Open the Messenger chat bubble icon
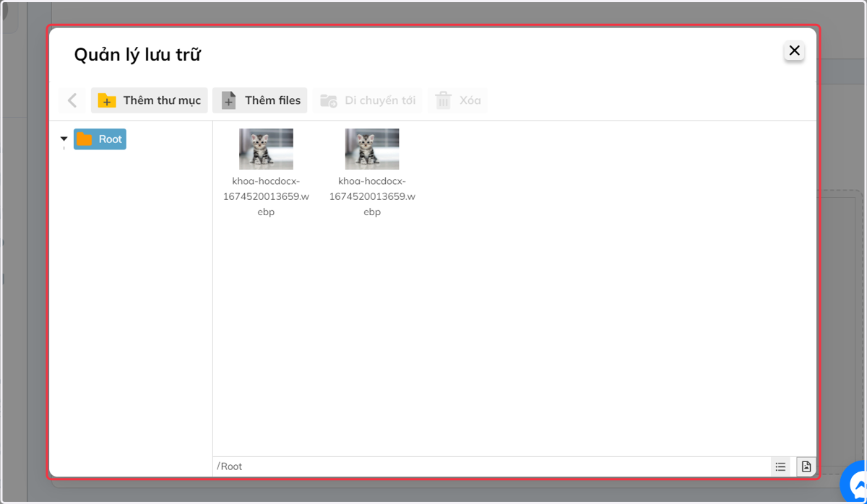 tap(855, 484)
